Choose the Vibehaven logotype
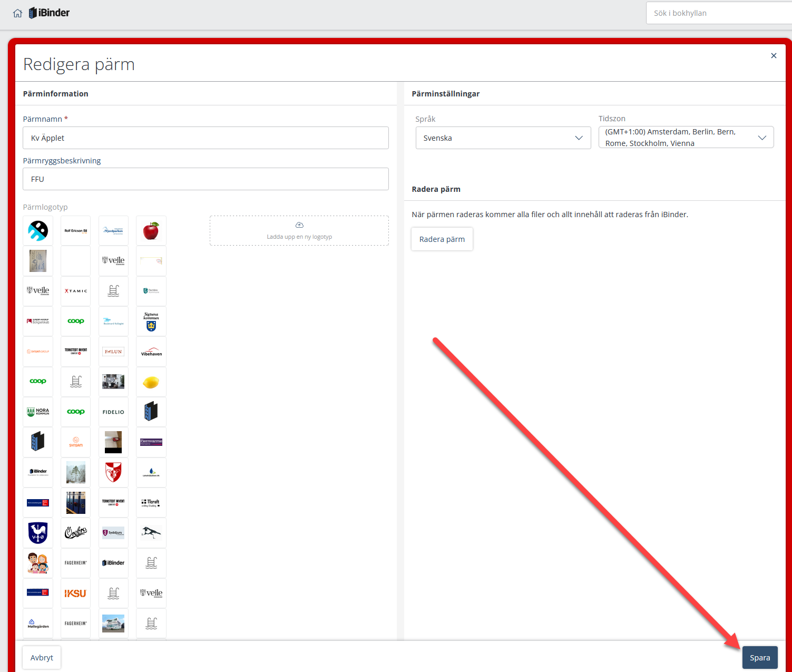The height and width of the screenshot is (672, 792). pos(151,351)
